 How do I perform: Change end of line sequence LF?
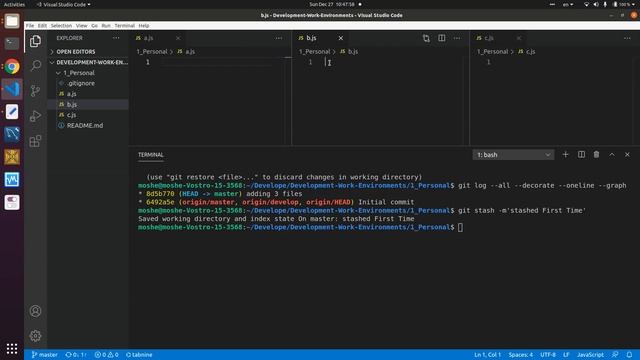(566, 355)
